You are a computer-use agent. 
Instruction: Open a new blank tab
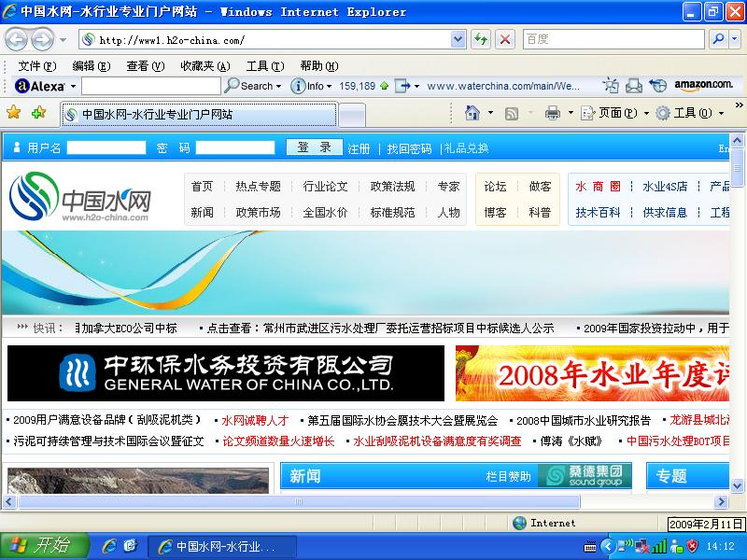coord(352,115)
